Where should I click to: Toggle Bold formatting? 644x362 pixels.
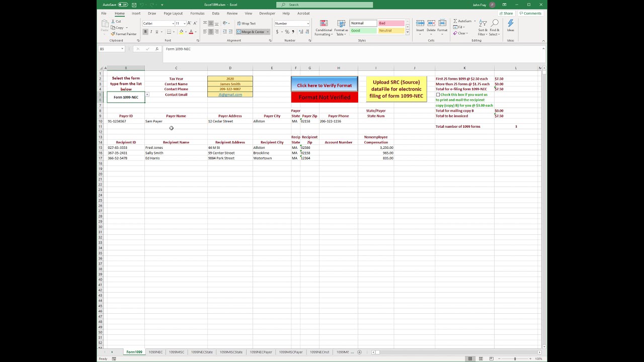(x=145, y=32)
